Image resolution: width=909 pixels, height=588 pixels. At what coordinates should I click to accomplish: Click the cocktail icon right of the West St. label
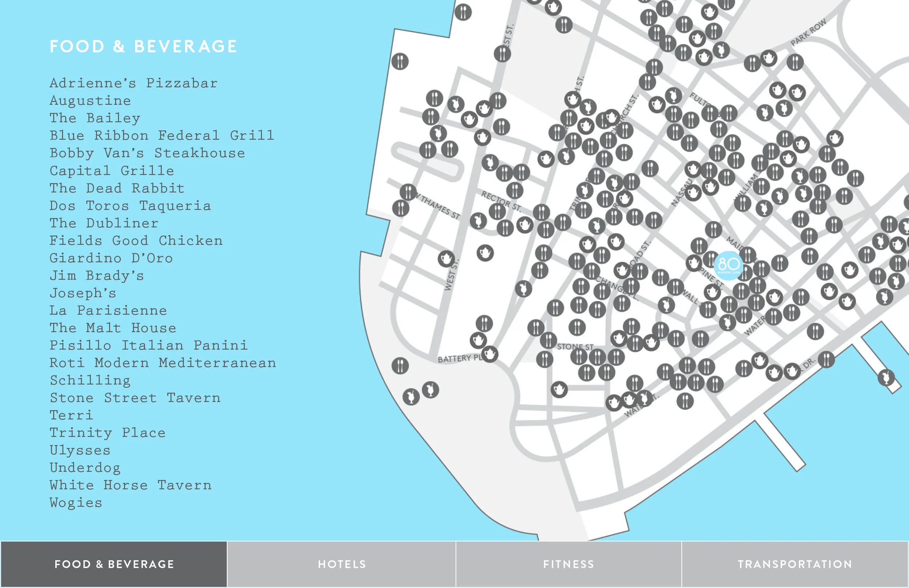point(523,289)
